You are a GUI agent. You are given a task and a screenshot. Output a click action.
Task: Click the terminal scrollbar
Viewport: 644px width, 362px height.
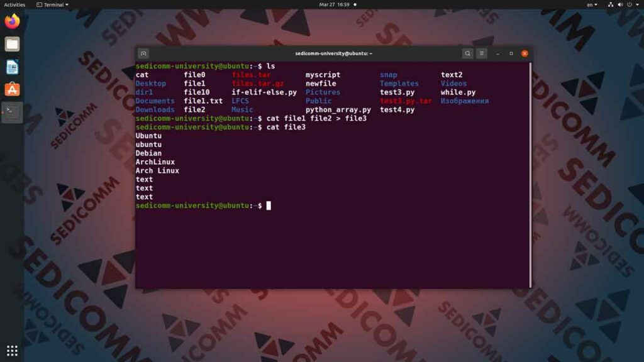[x=530, y=175]
